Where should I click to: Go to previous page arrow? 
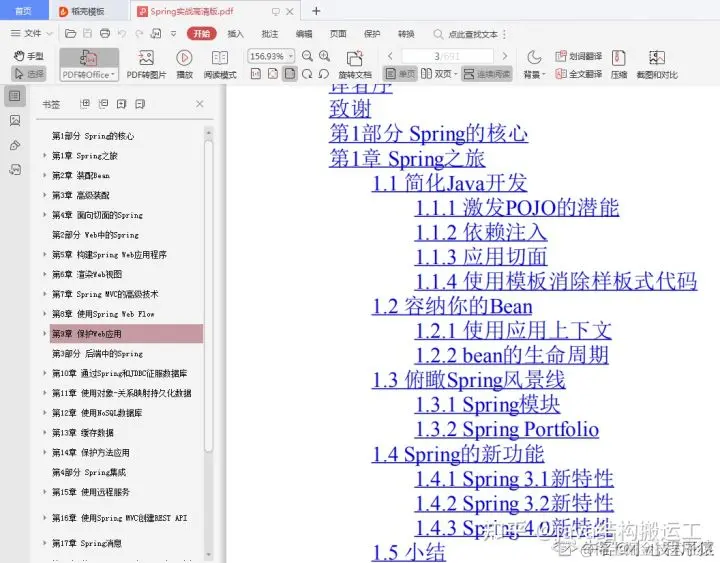[x=390, y=56]
